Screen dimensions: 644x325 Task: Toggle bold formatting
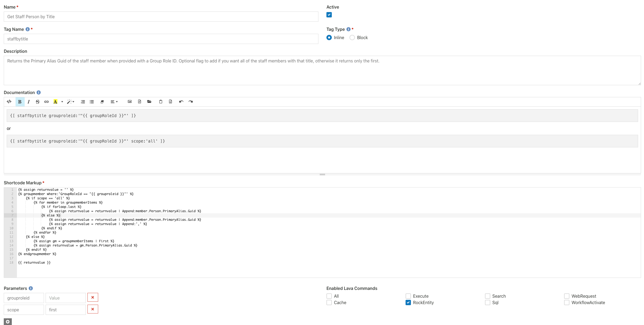(20, 102)
